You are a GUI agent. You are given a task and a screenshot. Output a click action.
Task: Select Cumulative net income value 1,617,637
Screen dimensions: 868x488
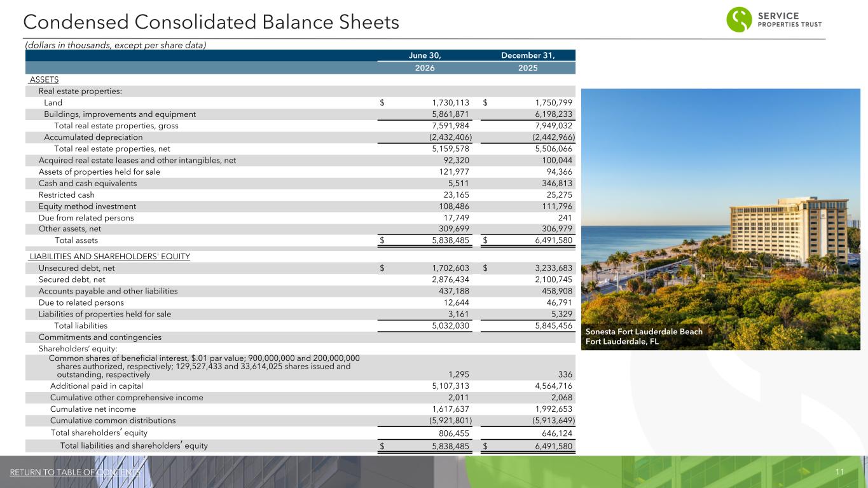pyautogui.click(x=450, y=409)
